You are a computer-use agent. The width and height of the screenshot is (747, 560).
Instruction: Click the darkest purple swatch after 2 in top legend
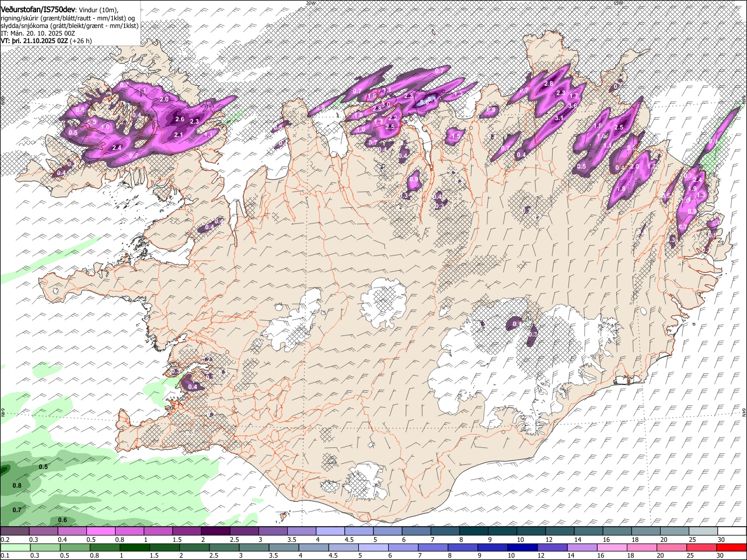tap(215, 531)
